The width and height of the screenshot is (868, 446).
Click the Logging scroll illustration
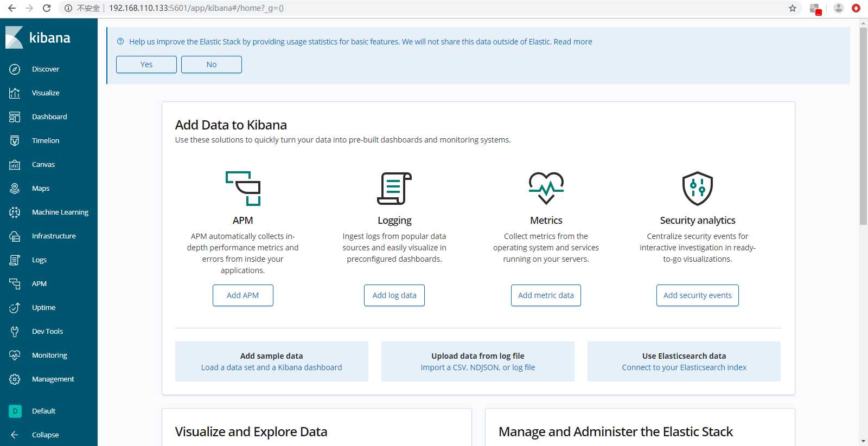[x=394, y=189]
